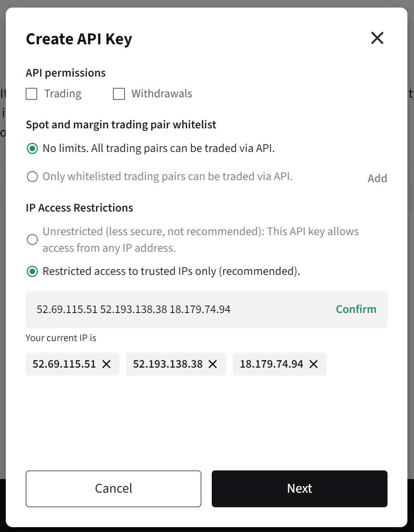Click the Trading checkbox label
The height and width of the screenshot is (532, 414).
pos(63,94)
